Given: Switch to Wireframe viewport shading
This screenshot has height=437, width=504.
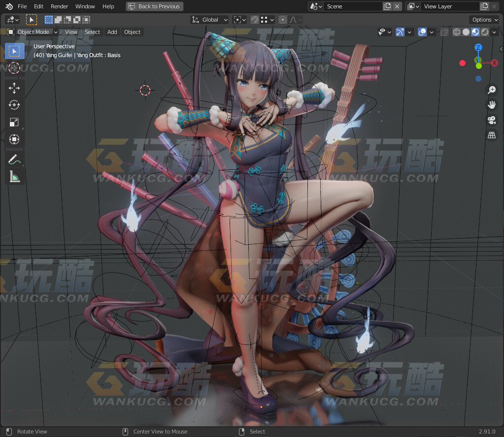Looking at the screenshot, I should (x=456, y=32).
